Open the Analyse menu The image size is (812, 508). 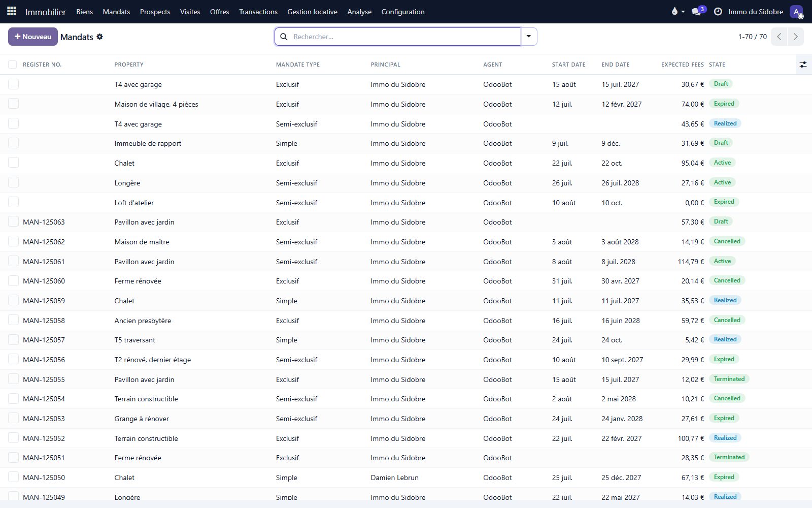coord(359,12)
